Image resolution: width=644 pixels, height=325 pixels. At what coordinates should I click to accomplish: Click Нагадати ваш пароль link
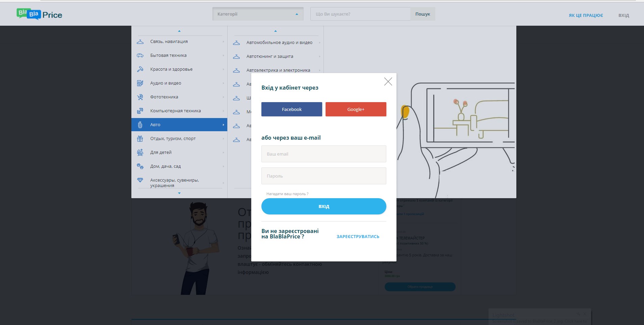(287, 194)
